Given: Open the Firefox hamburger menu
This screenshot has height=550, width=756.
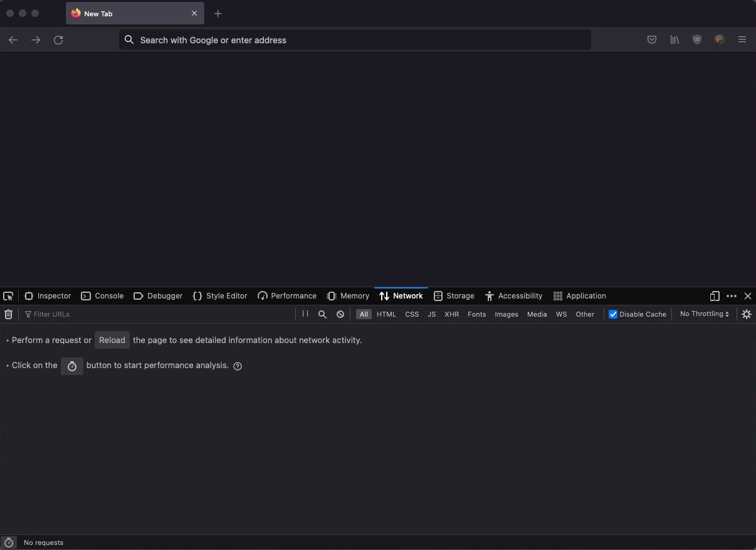Looking at the screenshot, I should (742, 40).
